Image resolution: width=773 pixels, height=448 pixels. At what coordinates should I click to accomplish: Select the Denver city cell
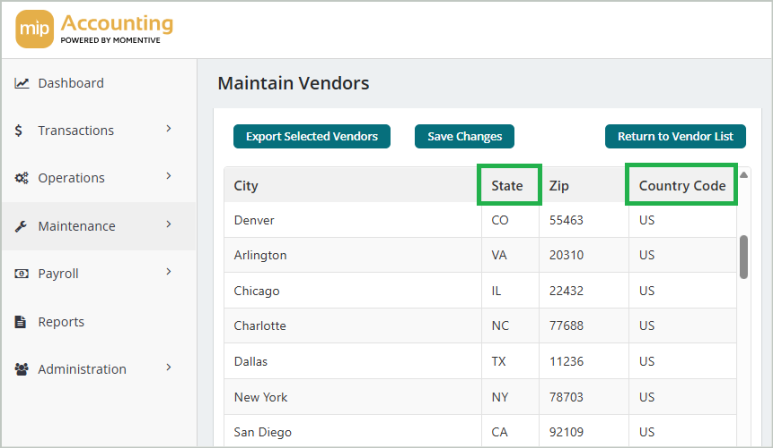coord(254,220)
